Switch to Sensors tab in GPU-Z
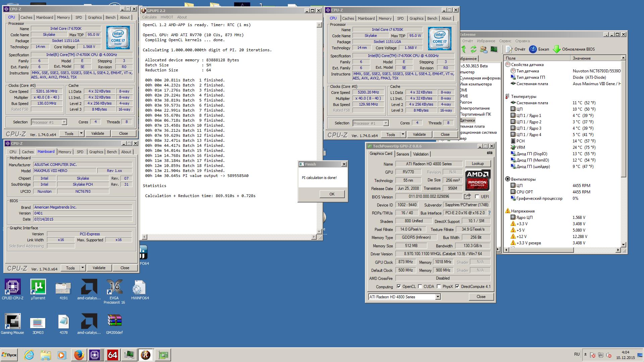This screenshot has height=362, width=644. pos(402,154)
